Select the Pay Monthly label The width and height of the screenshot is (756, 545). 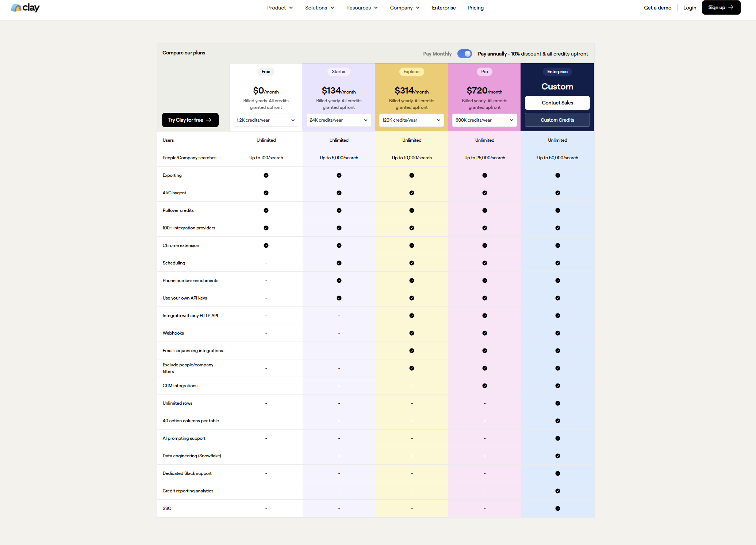(437, 54)
